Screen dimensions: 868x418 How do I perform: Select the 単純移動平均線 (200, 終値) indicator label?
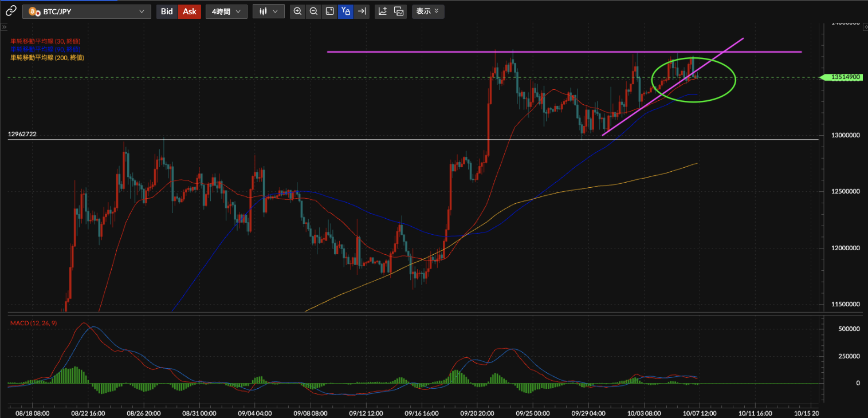[x=47, y=57]
